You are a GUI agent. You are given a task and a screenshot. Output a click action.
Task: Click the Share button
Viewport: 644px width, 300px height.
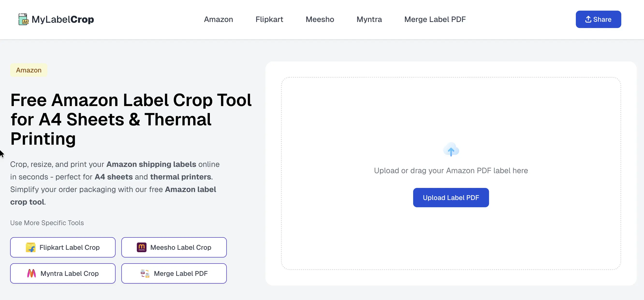tap(598, 19)
